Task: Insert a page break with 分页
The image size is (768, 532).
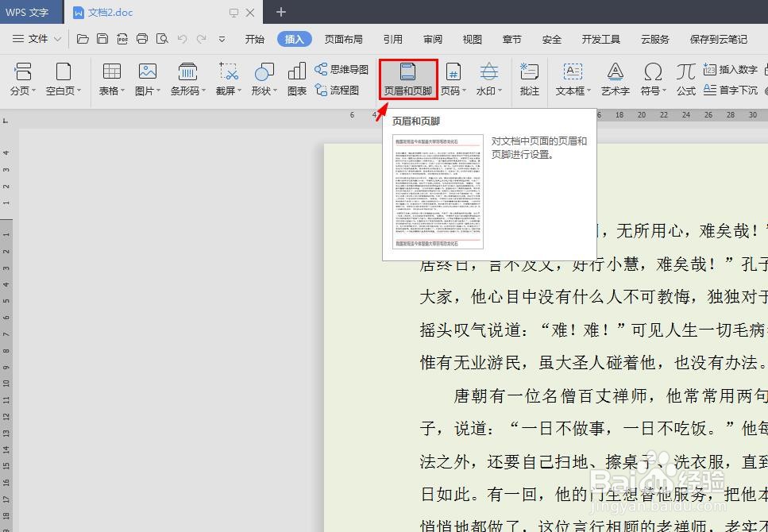Action: pos(22,79)
